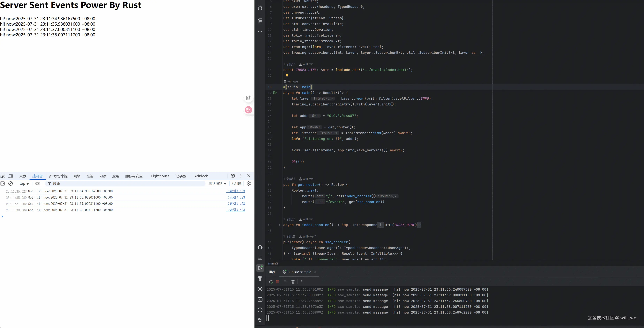The height and width of the screenshot is (328, 644).
Task: Click the intention lightbulb icon
Action: 287,75
